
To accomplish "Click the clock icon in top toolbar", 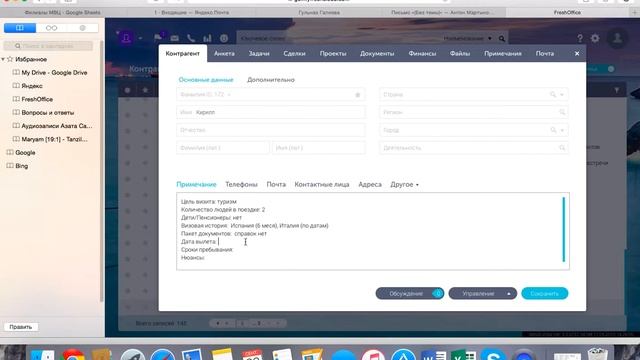I will (224, 38).
